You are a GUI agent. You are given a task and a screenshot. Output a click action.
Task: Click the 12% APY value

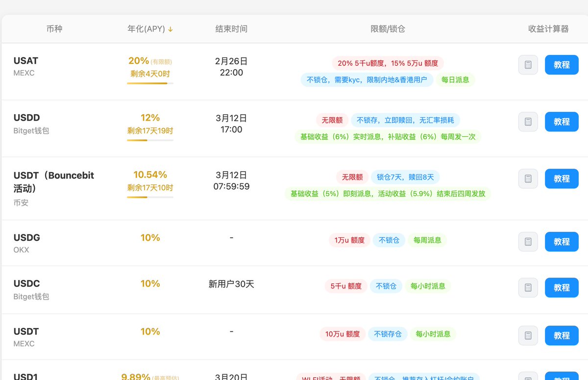tap(150, 118)
